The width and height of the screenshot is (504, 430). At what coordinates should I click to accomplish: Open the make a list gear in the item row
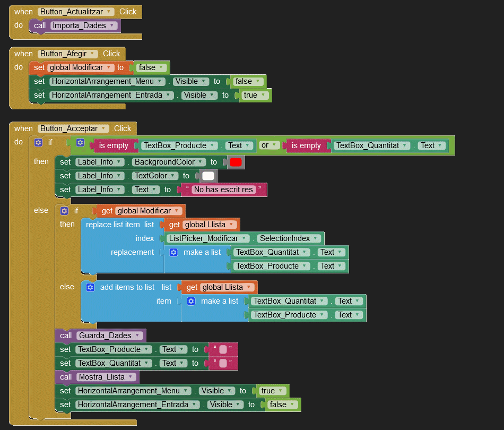tap(191, 301)
